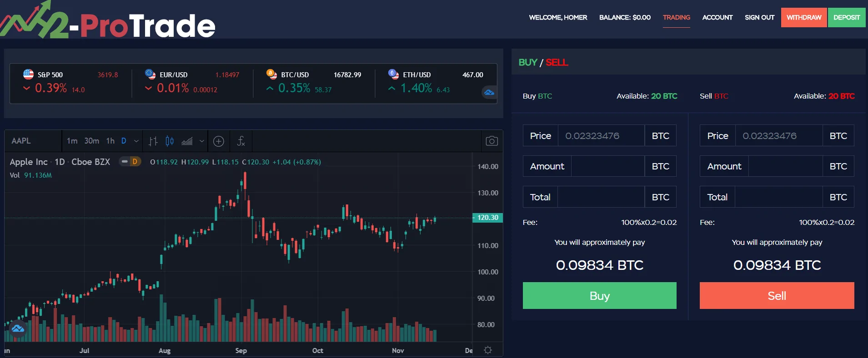Click SIGN OUT in the header
This screenshot has height=358, width=868.
[759, 18]
